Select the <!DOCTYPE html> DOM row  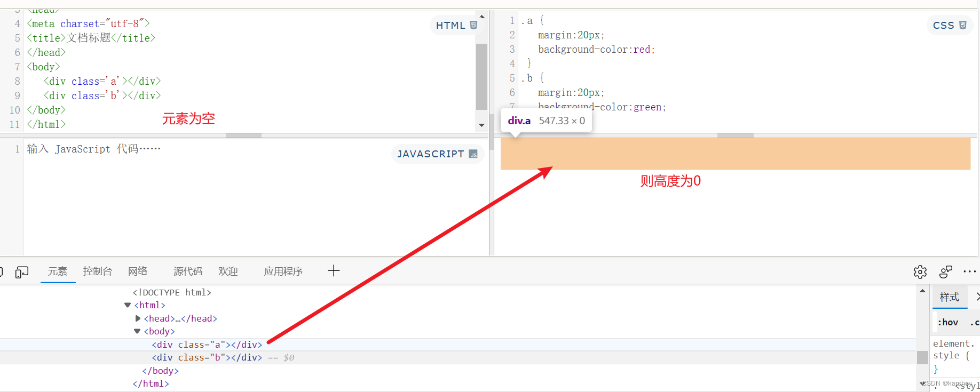[x=172, y=292]
